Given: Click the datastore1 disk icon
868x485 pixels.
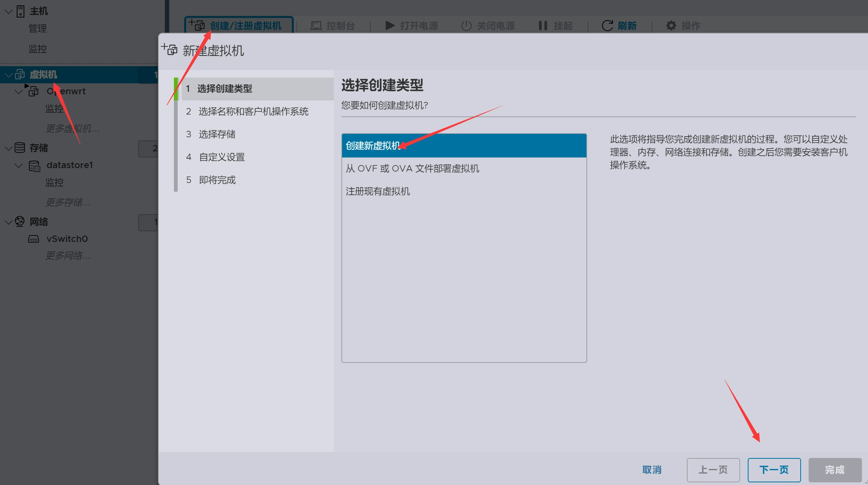Looking at the screenshot, I should click(34, 165).
